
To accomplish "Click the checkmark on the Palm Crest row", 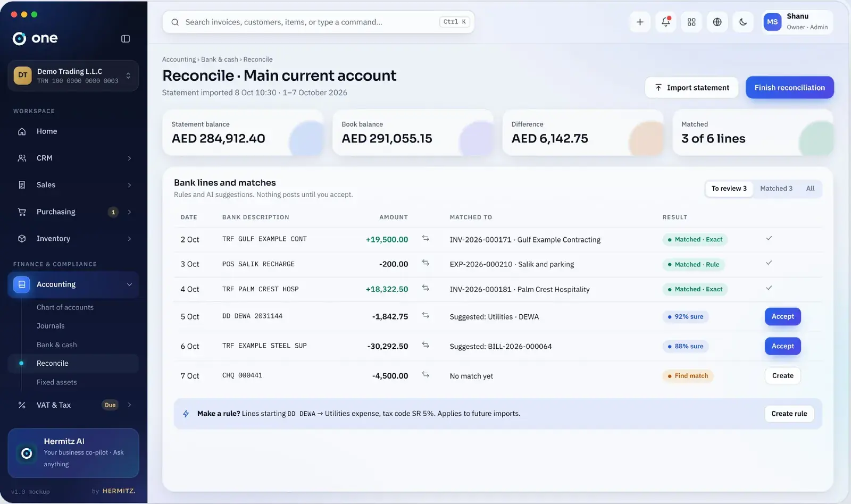I will (x=769, y=288).
